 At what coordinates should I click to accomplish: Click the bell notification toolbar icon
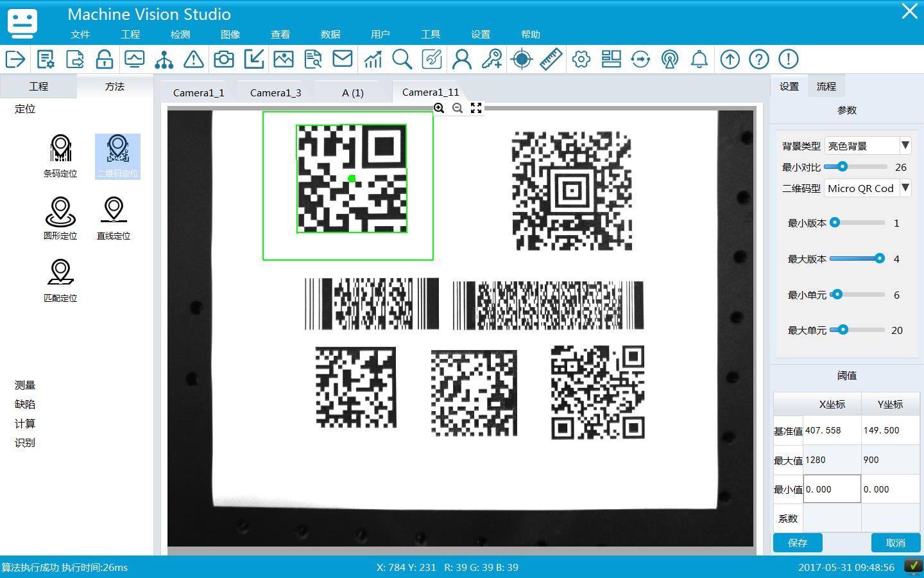click(x=699, y=59)
